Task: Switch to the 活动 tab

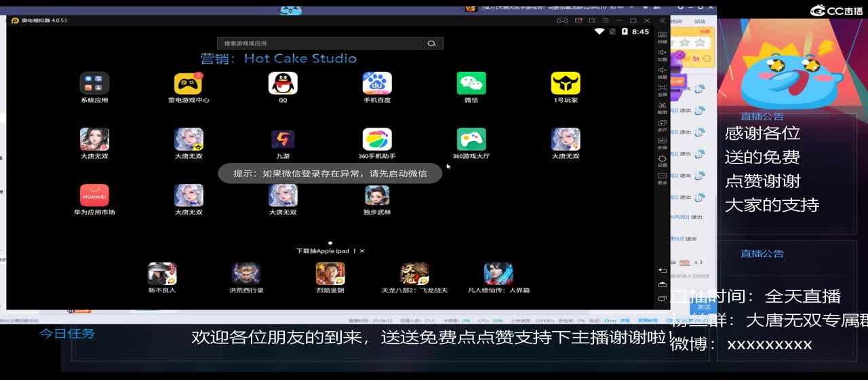Action: [700, 22]
